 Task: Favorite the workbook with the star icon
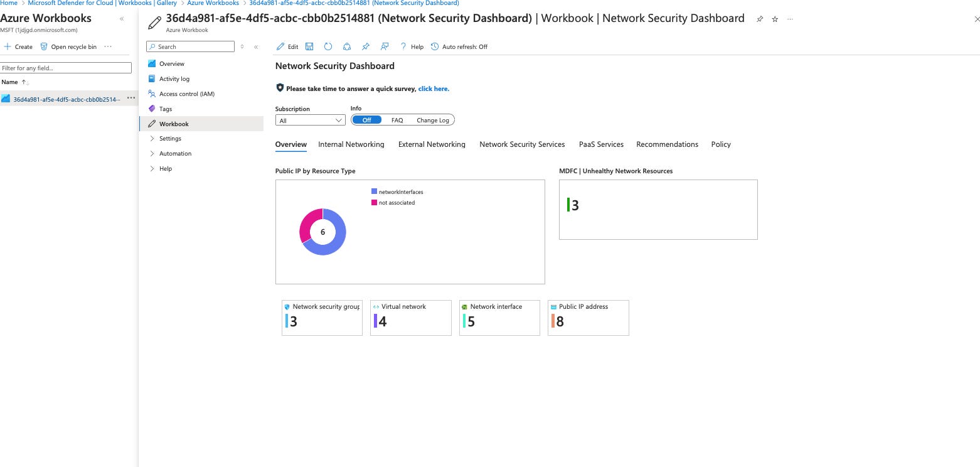(x=775, y=19)
